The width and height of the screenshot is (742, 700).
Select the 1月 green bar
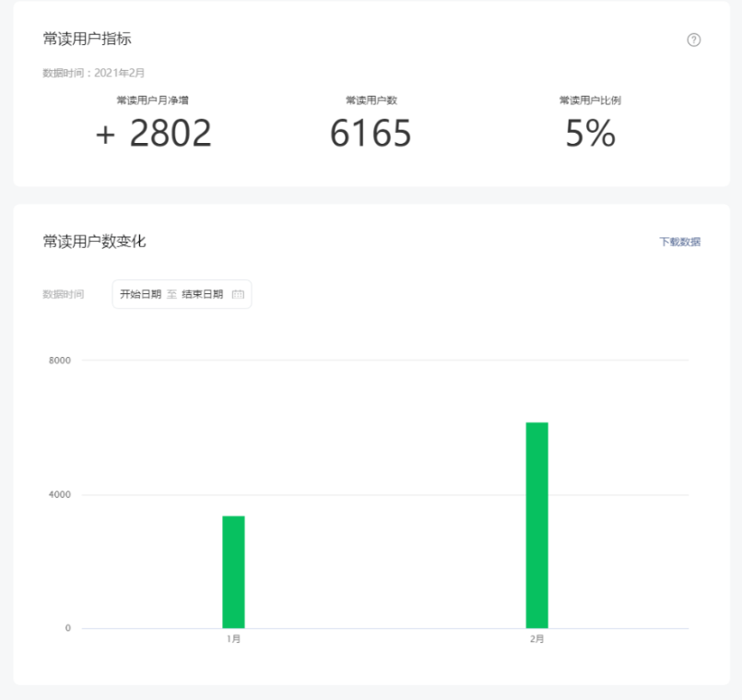click(x=233, y=572)
